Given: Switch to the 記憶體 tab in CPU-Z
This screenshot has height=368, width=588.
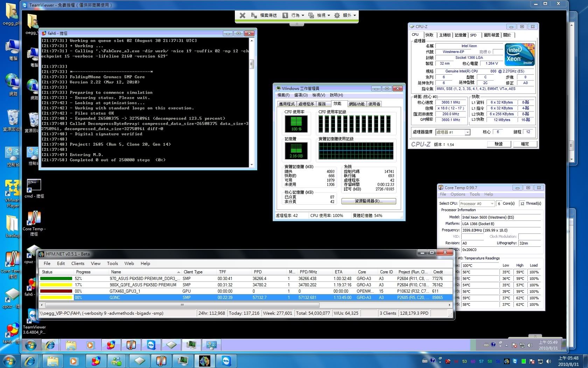Looking at the screenshot, I should coord(461,35).
